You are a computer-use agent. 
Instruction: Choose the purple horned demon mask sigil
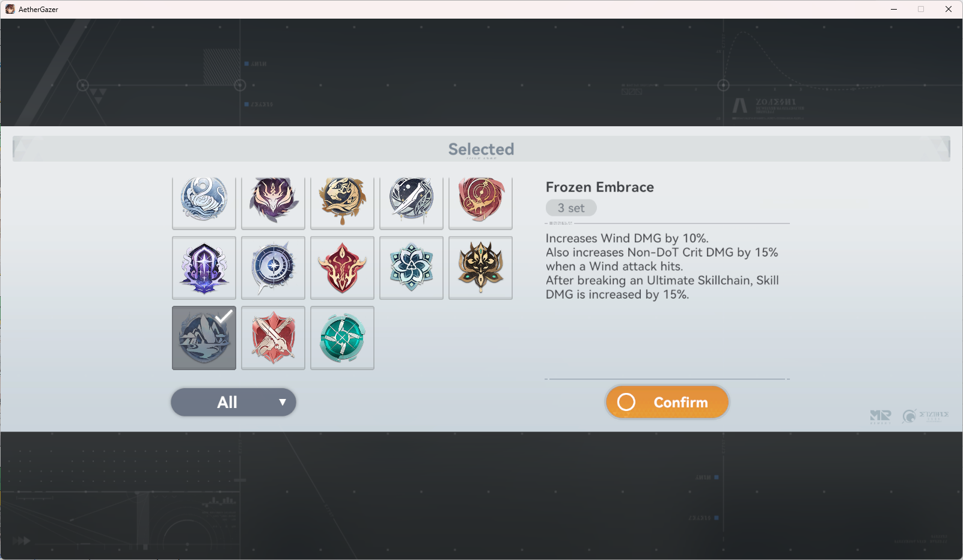273,203
